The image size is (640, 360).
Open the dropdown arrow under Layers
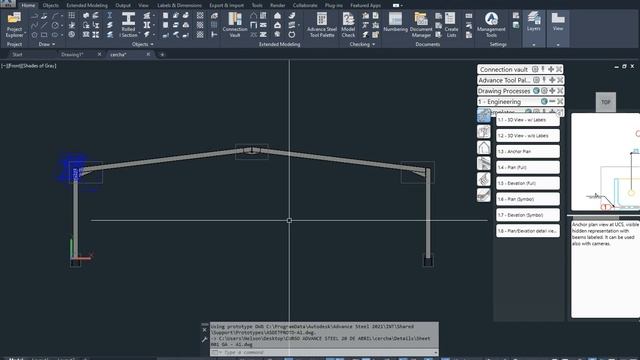533,44
